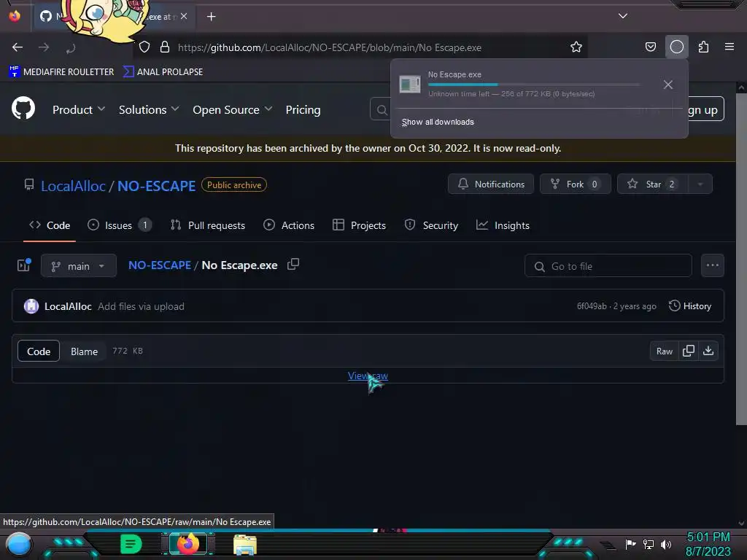This screenshot has height=560, width=747.
Task: Select the Code view toggle
Action: click(39, 351)
